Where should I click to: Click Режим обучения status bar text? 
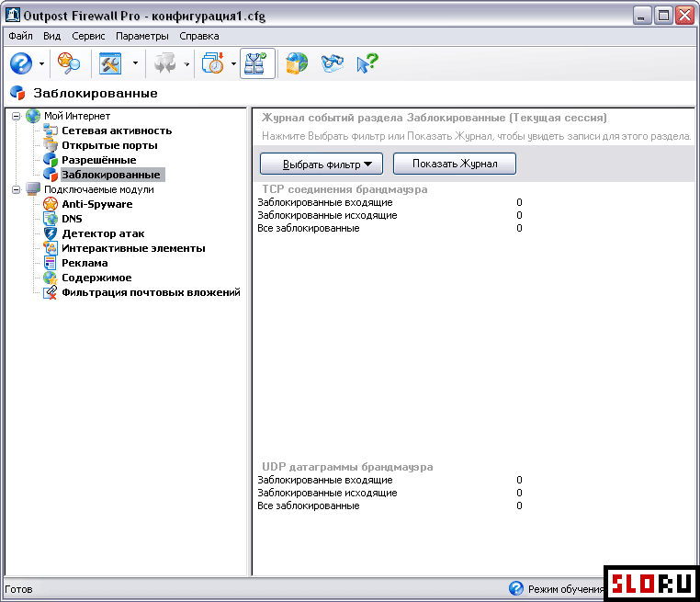coord(566,589)
